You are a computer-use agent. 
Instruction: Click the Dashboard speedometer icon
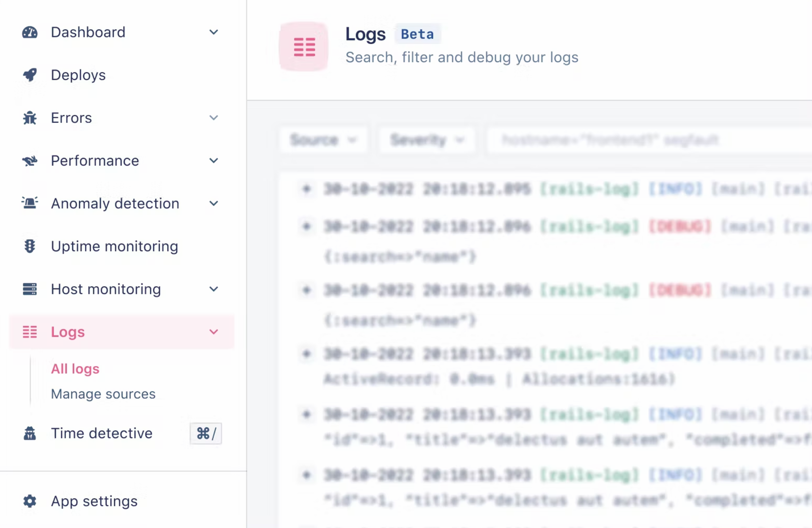click(30, 32)
